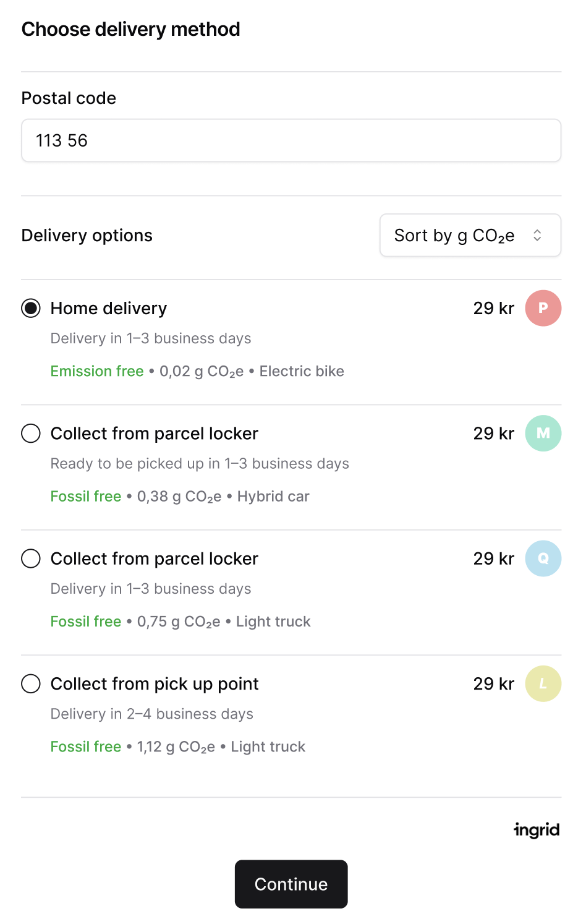Screen dimensions: 586x924
Task: Select the Home delivery radio button
Action: click(x=31, y=308)
